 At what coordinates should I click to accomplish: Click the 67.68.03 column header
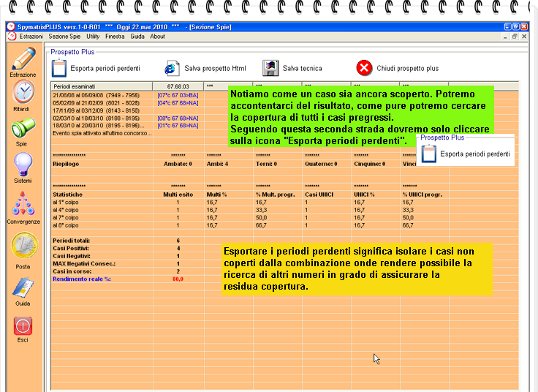(178, 86)
